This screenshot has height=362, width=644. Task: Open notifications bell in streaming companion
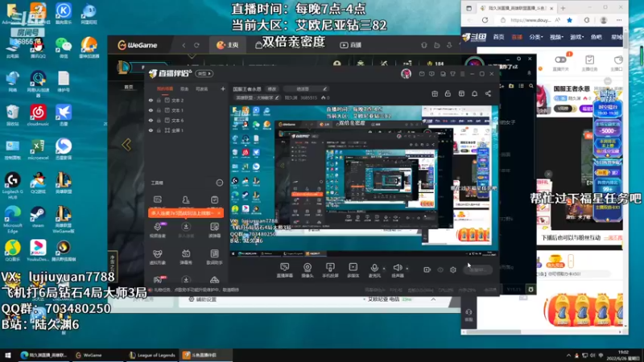tap(474, 94)
